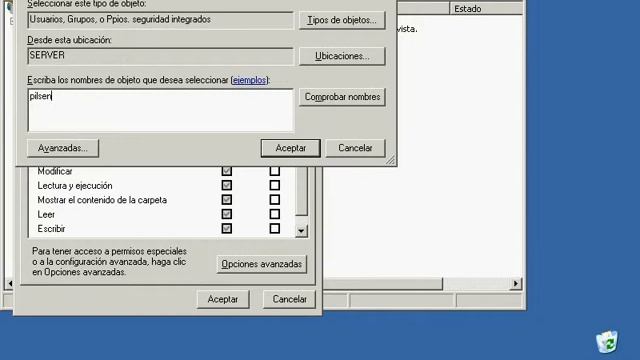This screenshot has height=360, width=640.
Task: Toggle Allow for Mostrar el contenido de la carpeta
Action: pyautogui.click(x=227, y=200)
